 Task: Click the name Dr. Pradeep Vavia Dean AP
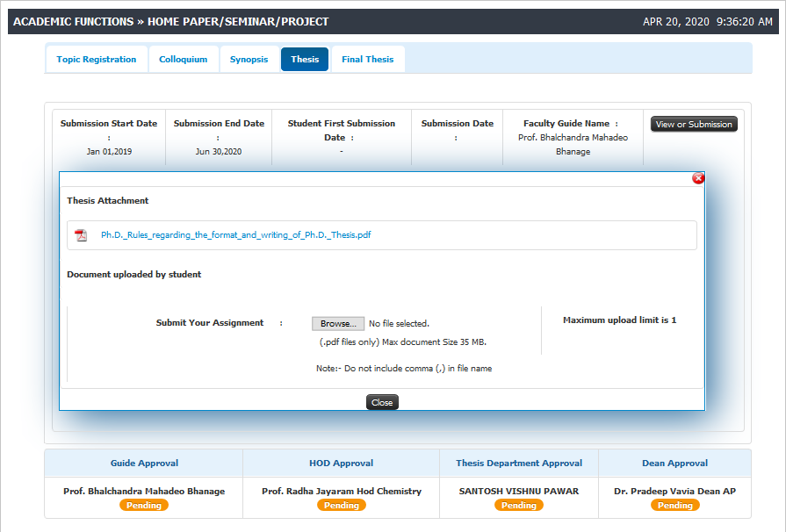[674, 491]
